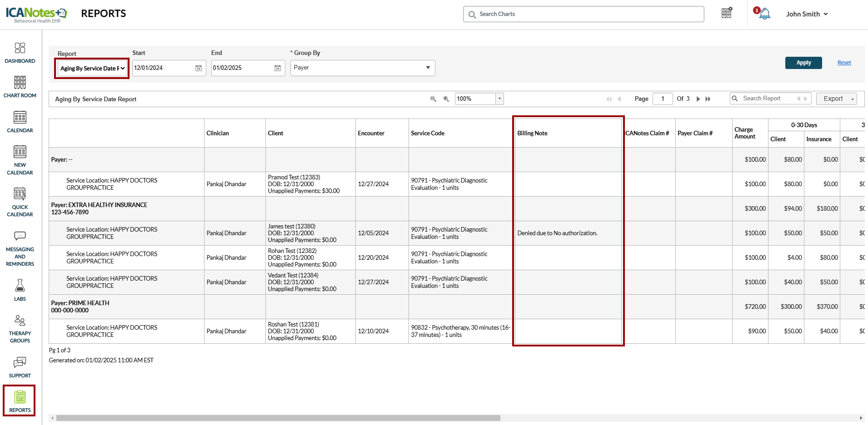Open the Export options menu

tap(836, 99)
